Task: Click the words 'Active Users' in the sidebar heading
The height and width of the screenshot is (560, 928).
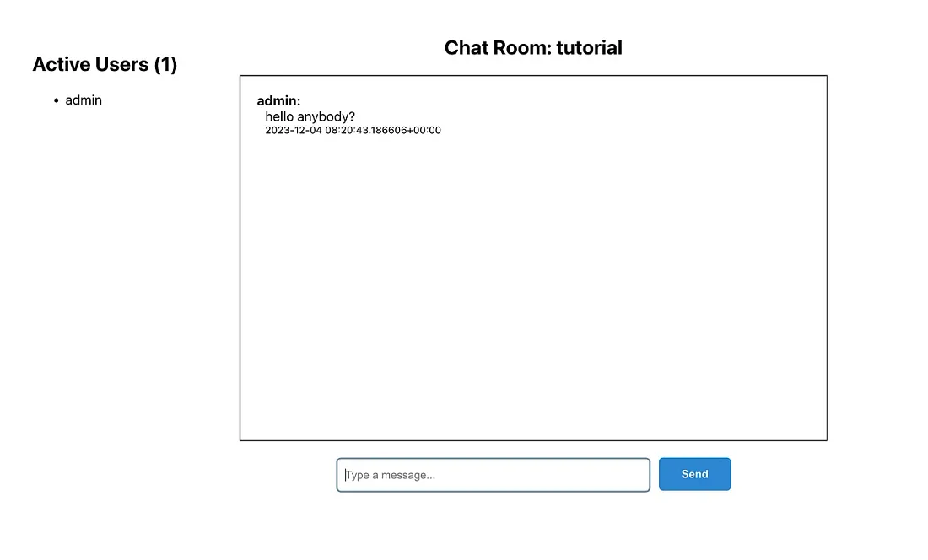Action: (90, 64)
